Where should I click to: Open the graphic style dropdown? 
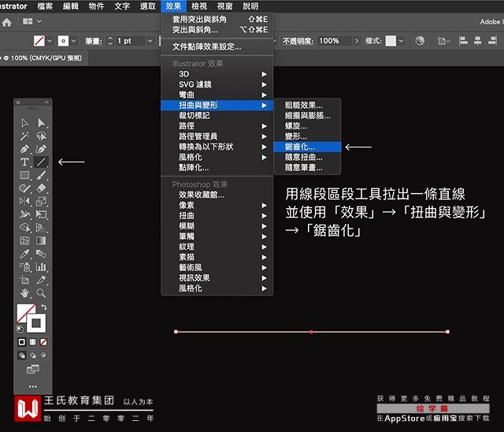point(401,41)
